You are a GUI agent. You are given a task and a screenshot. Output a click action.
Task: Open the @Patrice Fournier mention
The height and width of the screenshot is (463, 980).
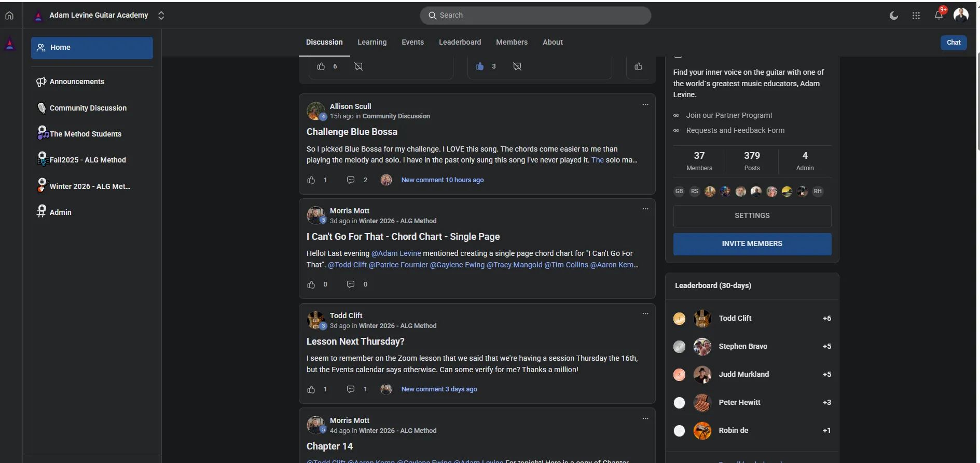[x=398, y=265]
